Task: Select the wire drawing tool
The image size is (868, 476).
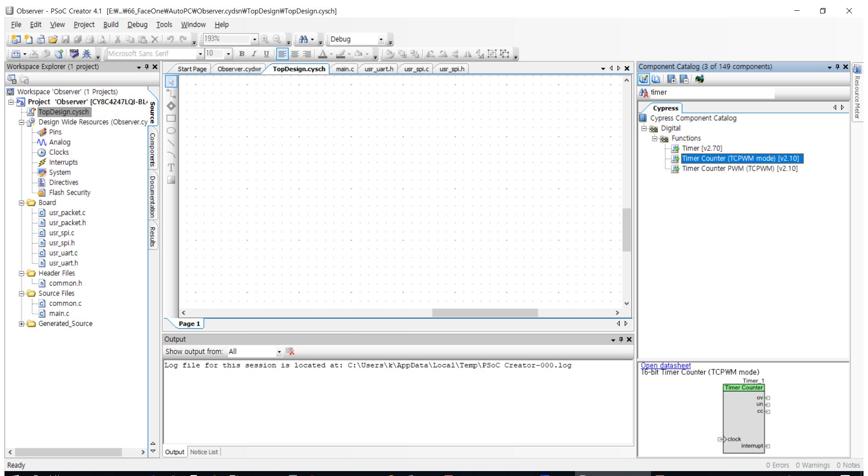Action: [x=171, y=94]
